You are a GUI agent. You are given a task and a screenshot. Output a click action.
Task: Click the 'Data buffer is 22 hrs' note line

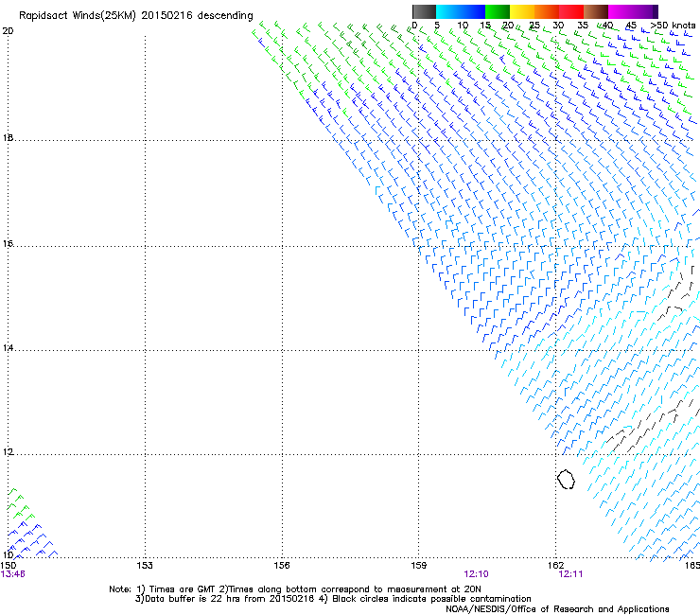(333, 599)
